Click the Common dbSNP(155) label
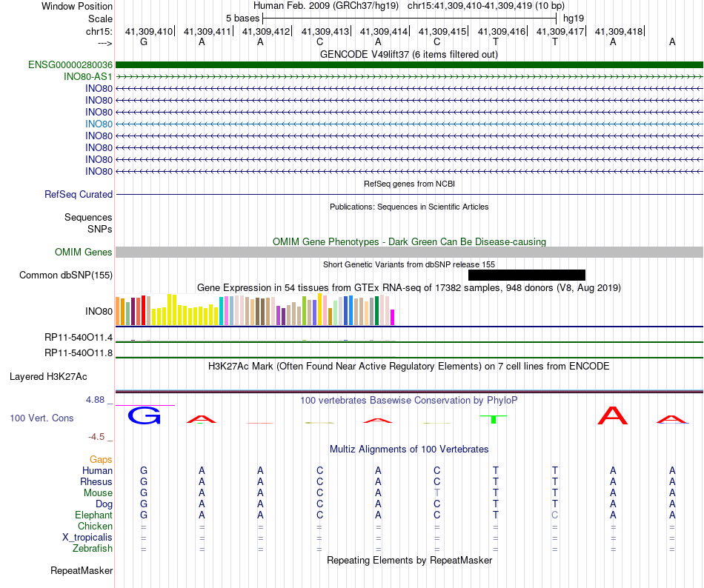 [x=66, y=275]
